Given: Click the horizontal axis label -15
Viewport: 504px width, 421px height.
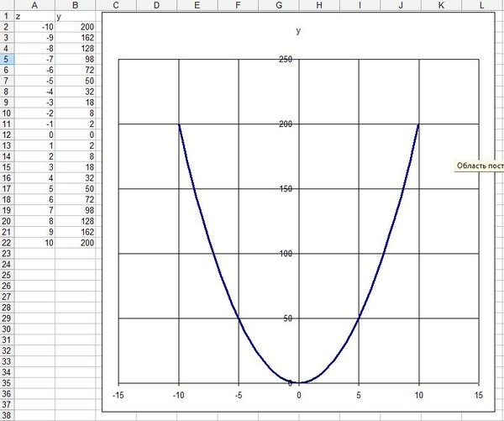Looking at the screenshot, I should pyautogui.click(x=119, y=395).
